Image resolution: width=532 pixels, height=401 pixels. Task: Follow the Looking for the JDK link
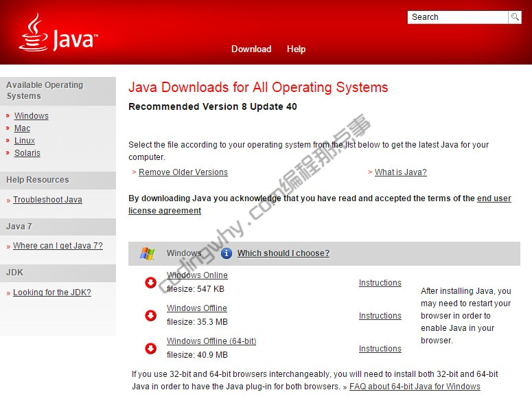click(x=52, y=293)
